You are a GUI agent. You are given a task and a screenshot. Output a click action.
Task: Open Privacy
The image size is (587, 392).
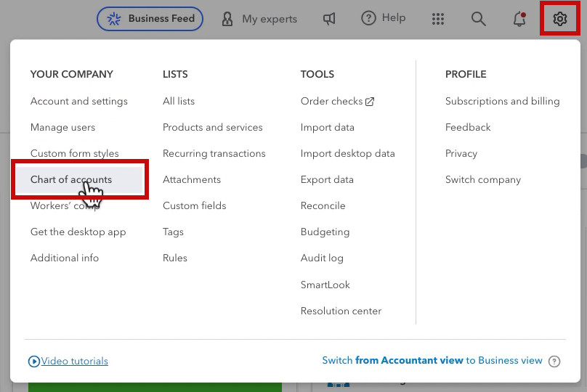click(x=461, y=154)
